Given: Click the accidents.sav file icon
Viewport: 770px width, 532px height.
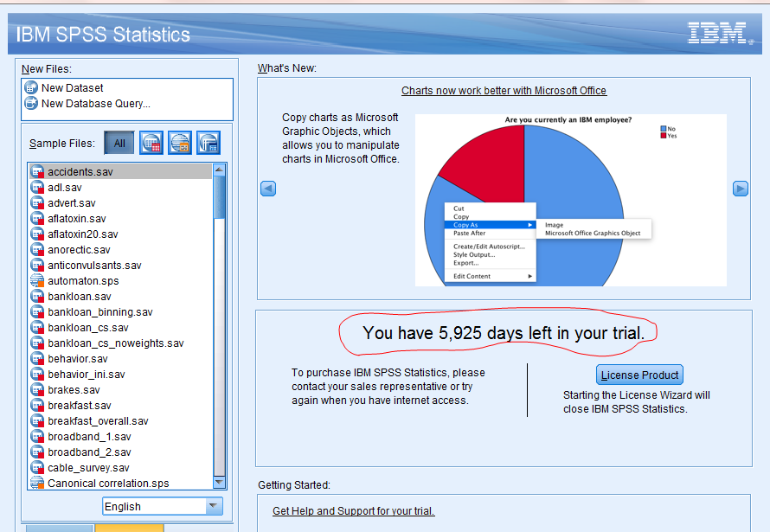Looking at the screenshot, I should click(37, 172).
